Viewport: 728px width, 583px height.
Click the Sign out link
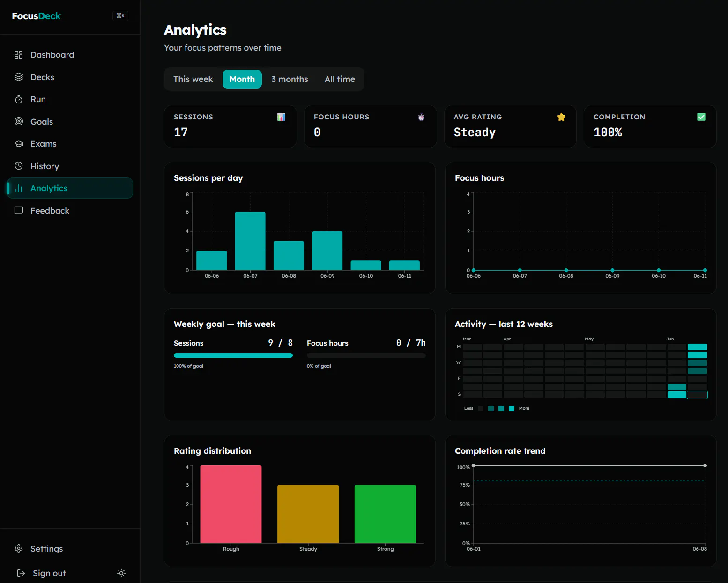click(49, 573)
